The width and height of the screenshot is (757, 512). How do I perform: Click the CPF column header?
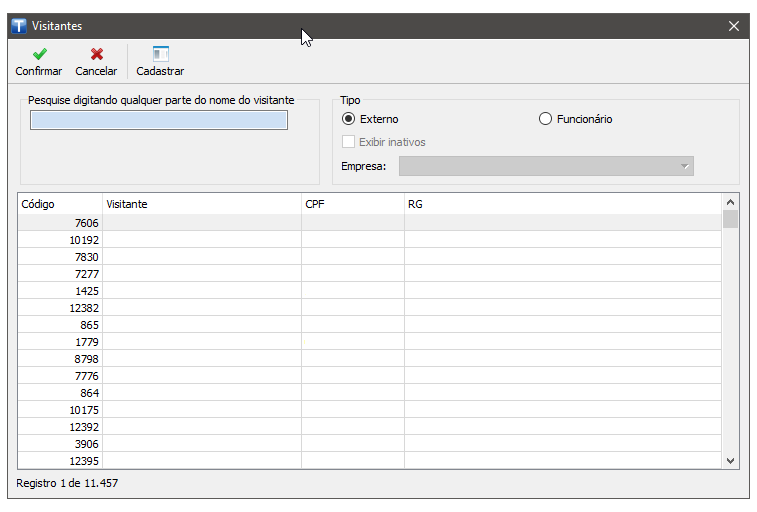[352, 204]
